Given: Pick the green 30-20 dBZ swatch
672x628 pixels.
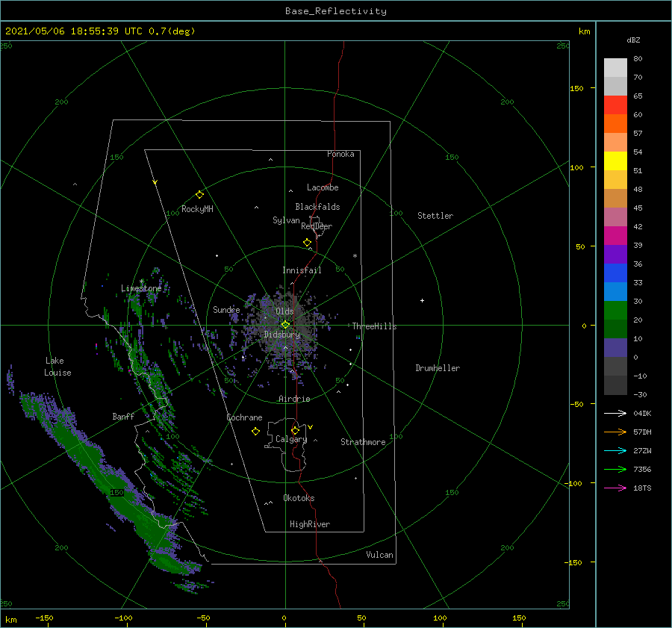Looking at the screenshot, I should coord(615,311).
